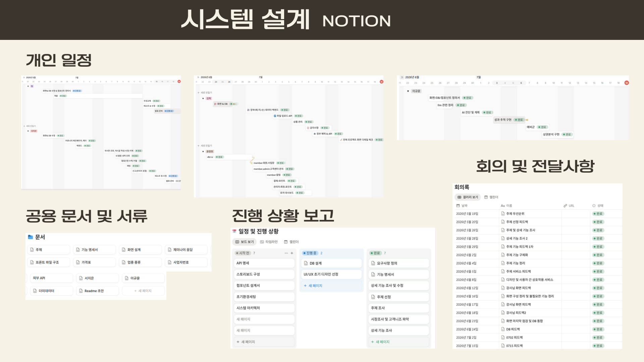Click the page icon on the 요구사항 정의 card
Image resolution: width=644 pixels, height=362 pixels.
click(373, 263)
